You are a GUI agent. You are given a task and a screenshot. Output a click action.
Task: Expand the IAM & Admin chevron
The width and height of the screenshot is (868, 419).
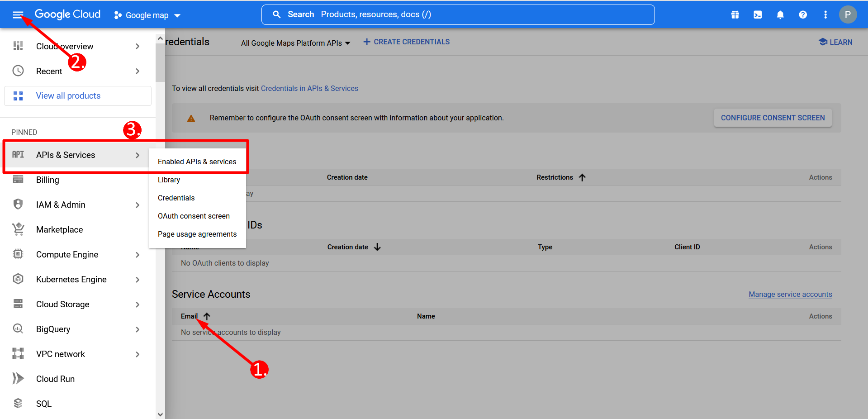click(x=138, y=205)
